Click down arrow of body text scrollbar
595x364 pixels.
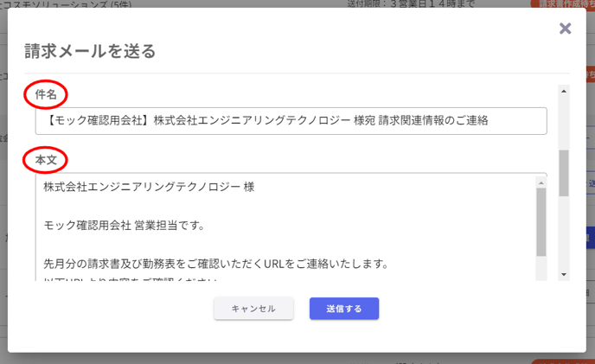point(541,274)
